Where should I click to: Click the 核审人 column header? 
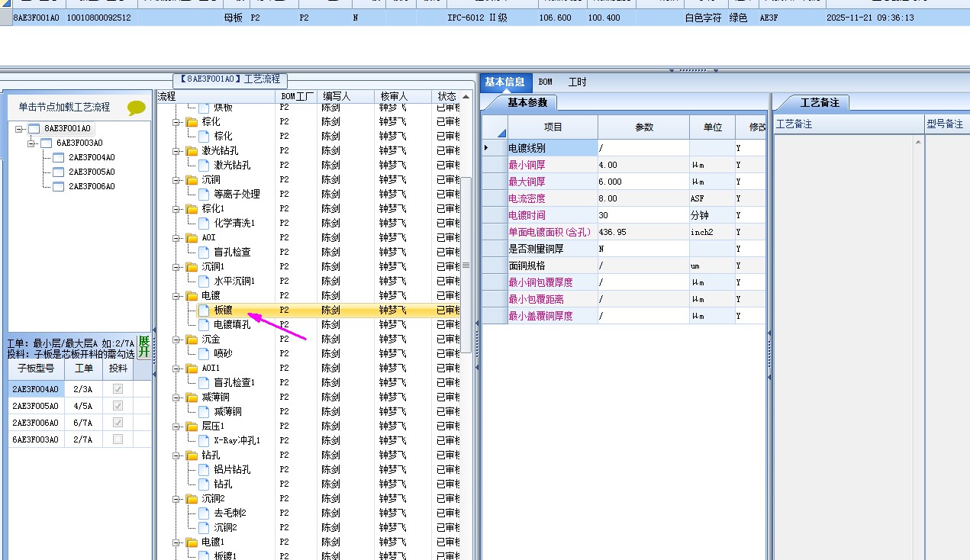(402, 96)
